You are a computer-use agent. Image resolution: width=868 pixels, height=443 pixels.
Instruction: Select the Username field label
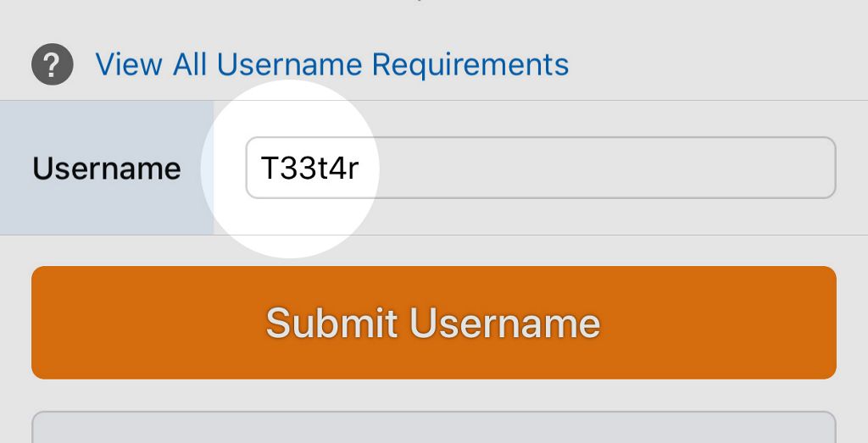(107, 169)
